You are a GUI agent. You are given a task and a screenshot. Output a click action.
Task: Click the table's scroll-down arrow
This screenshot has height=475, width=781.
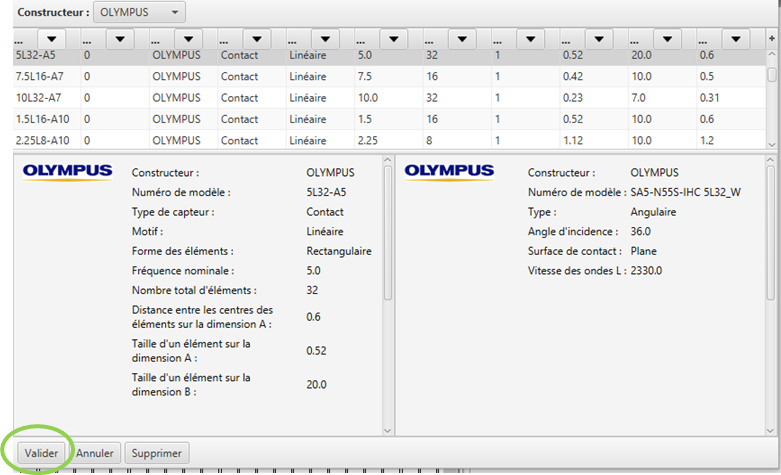click(x=772, y=144)
